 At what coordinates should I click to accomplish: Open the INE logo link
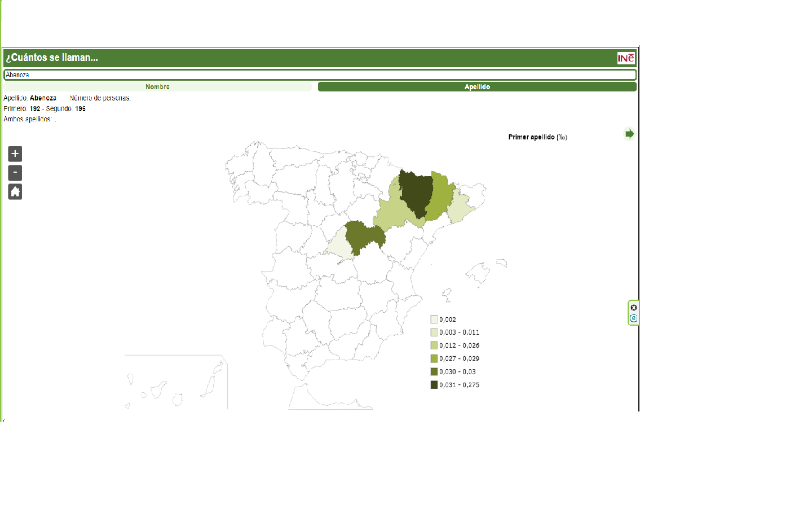[626, 58]
